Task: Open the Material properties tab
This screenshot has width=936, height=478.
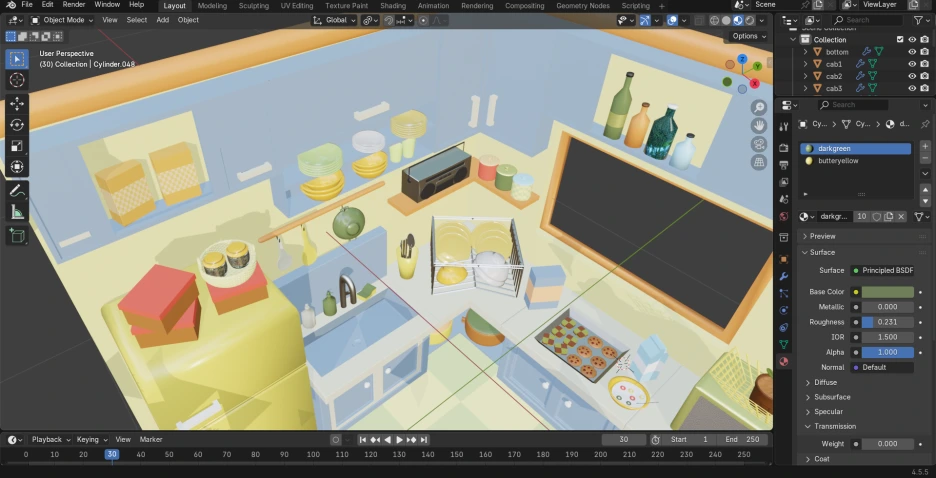Action: point(784,361)
